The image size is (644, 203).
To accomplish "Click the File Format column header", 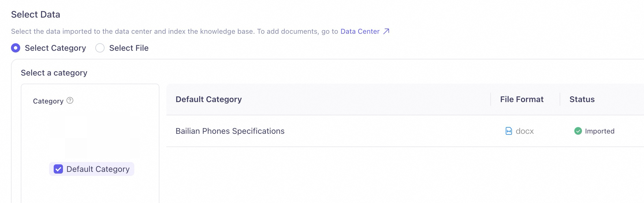I will [x=522, y=99].
